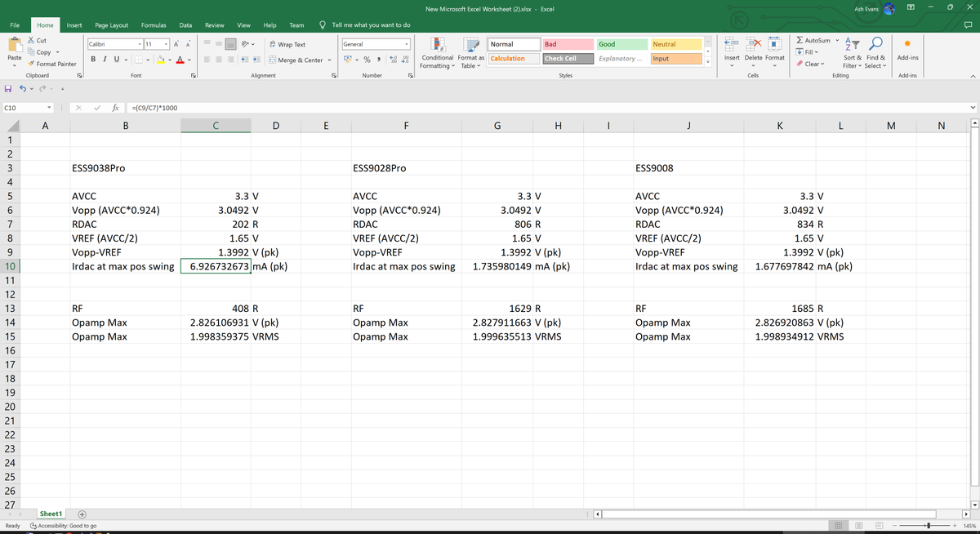Viewport: 980px width, 534px height.
Task: Click the Paste clipboard icon
Action: 14,44
